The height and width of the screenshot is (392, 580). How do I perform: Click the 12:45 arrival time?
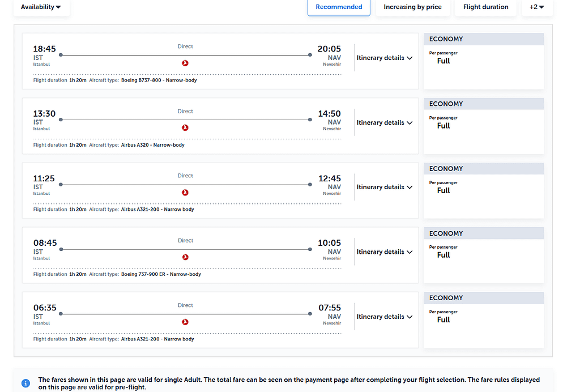[x=330, y=178]
